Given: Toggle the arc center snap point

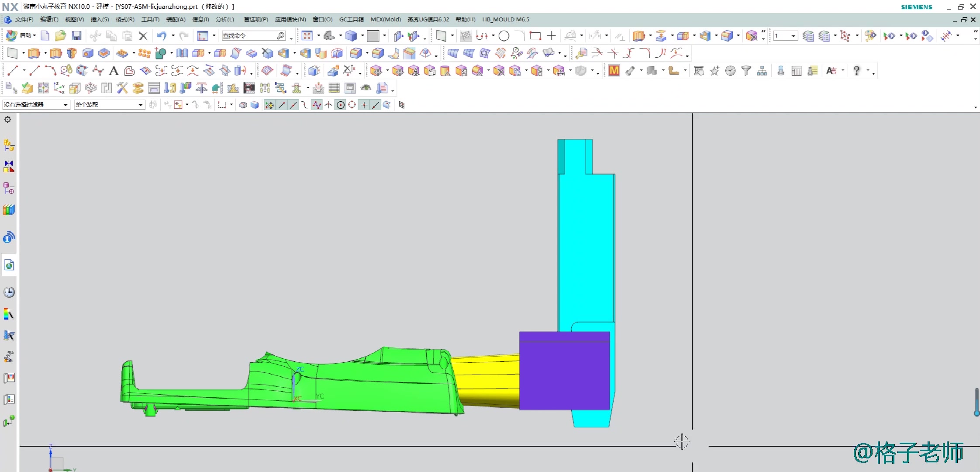Looking at the screenshot, I should point(341,105).
